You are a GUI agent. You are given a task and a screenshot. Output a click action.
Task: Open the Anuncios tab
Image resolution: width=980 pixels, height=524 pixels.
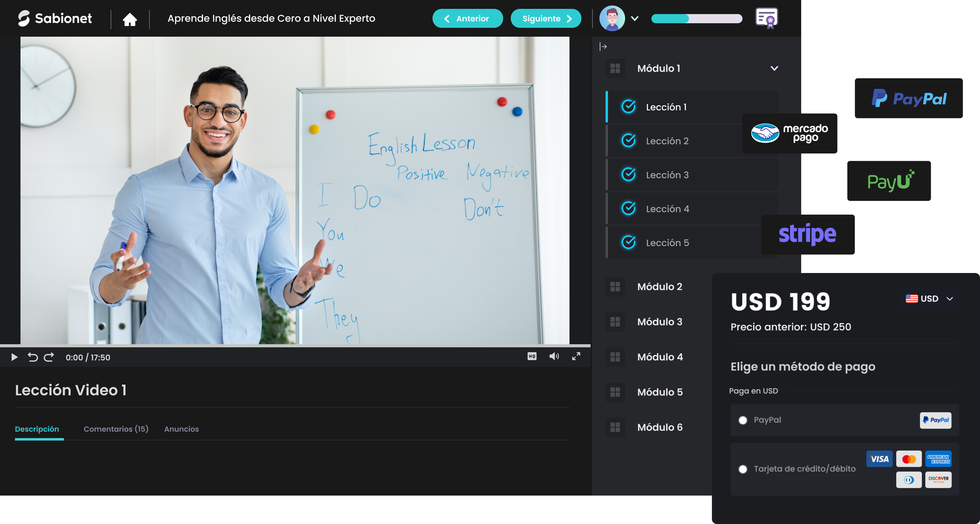(182, 429)
